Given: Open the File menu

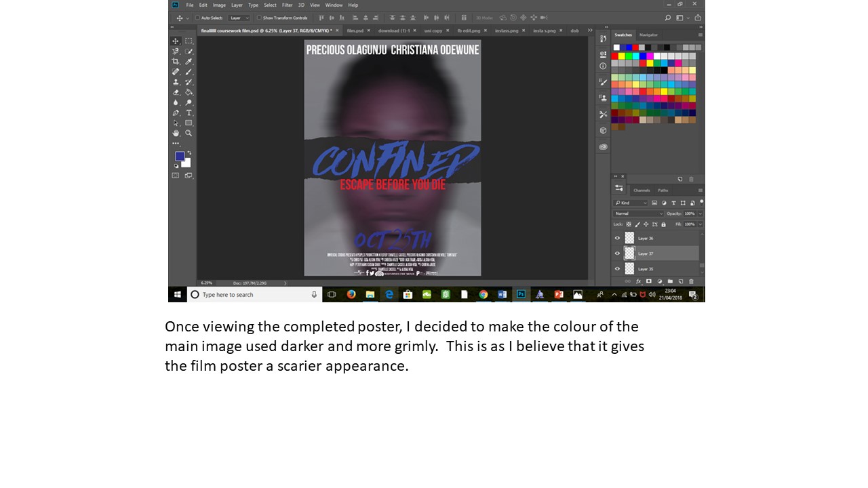Looking at the screenshot, I should pyautogui.click(x=190, y=5).
